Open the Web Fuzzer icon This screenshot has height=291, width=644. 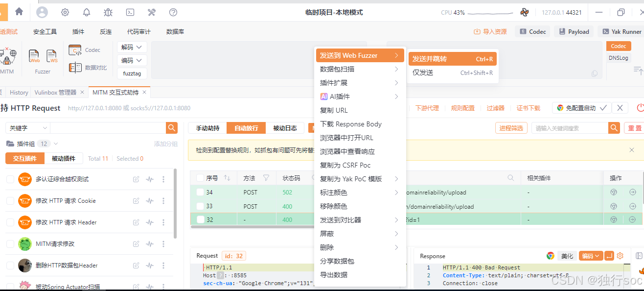click(34, 56)
